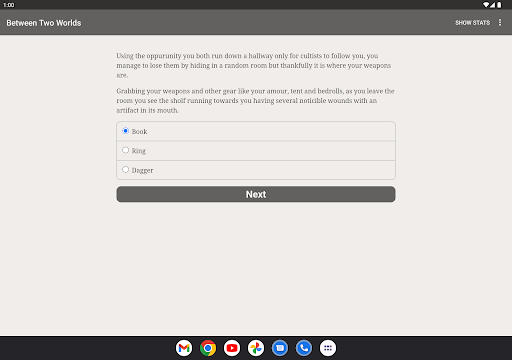Open the app drawer grid icon
Image resolution: width=512 pixels, height=360 pixels.
328,348
